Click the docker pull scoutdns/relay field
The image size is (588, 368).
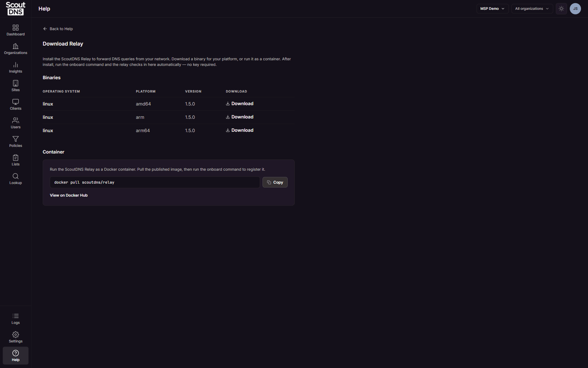click(155, 182)
